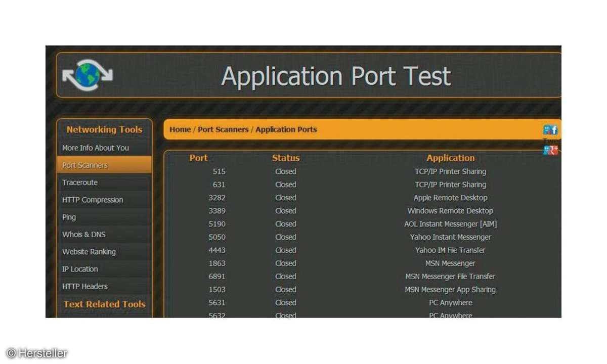Click the Apple Remote Desktop entry
The width and height of the screenshot is (607, 364).
pos(451,198)
